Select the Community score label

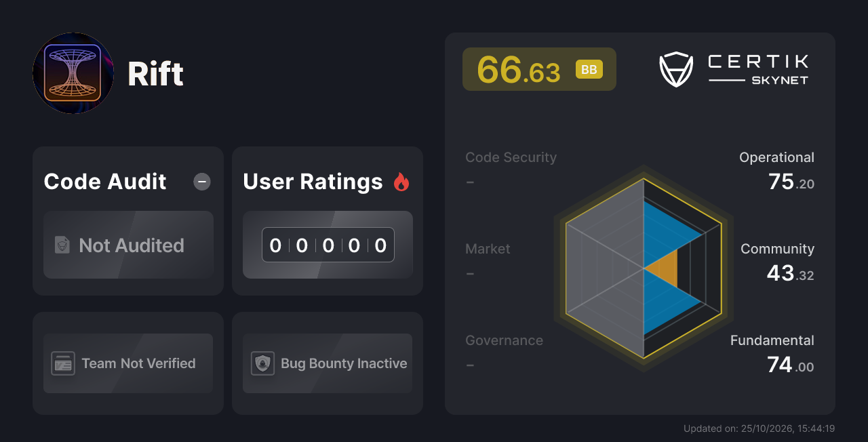(777, 249)
